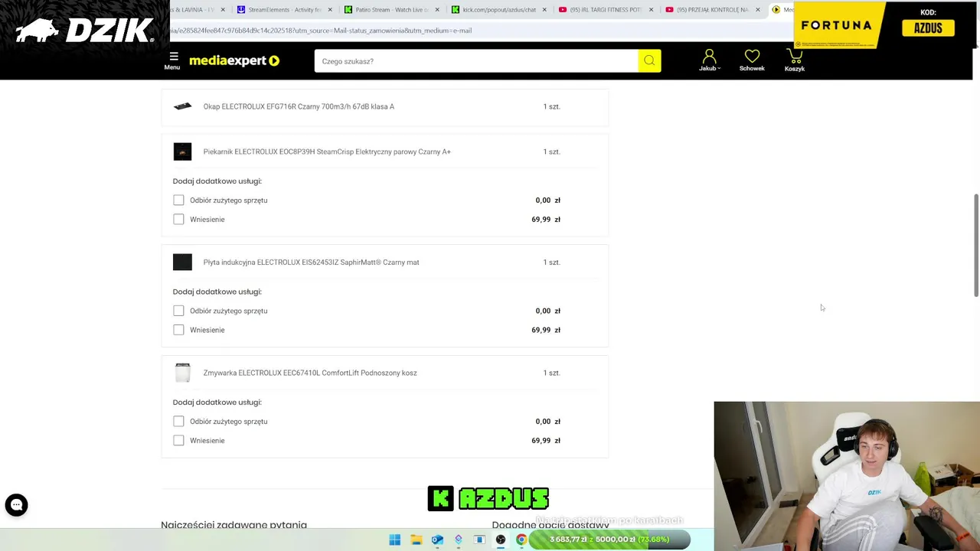Check Odbiór zużytego sprzętu for Piekarnik
980x551 pixels.
tap(178, 201)
